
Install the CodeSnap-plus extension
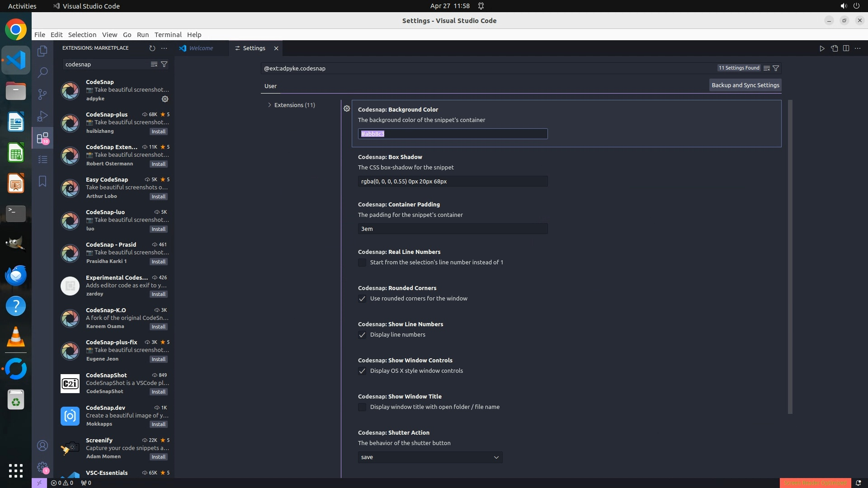coord(158,131)
